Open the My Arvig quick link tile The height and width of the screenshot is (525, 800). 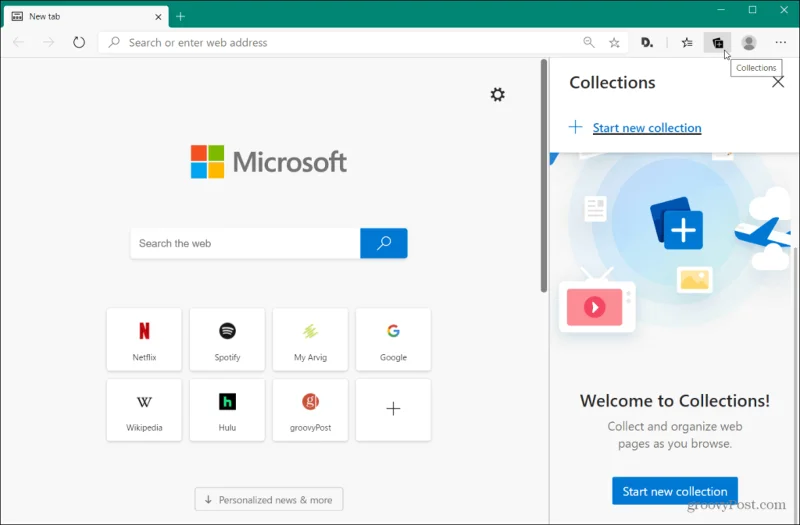310,339
